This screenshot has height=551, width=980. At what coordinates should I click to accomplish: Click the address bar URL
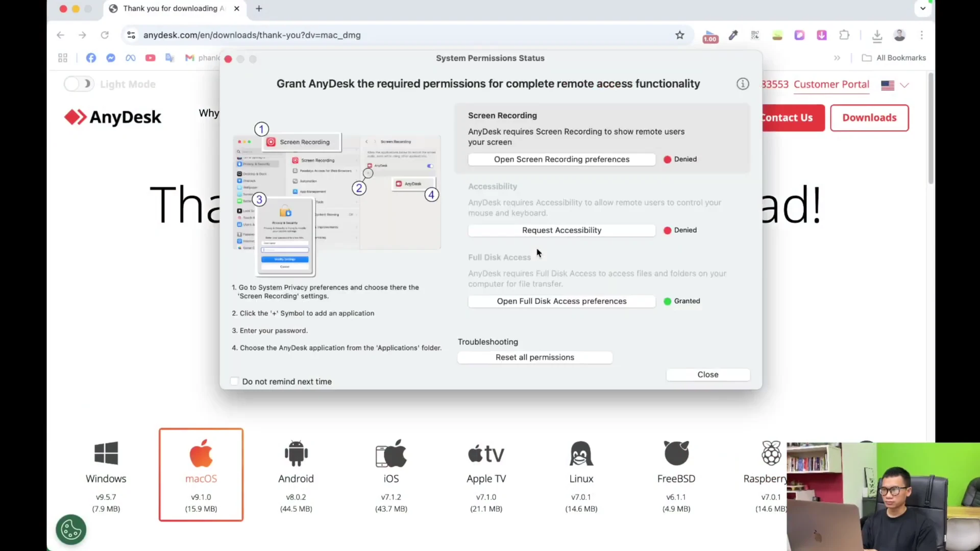click(x=252, y=35)
